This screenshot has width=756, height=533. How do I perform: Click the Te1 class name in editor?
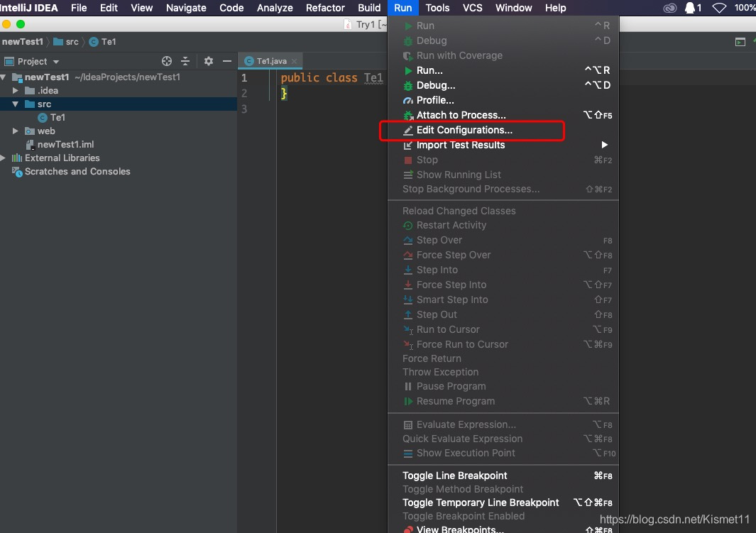[x=373, y=78]
